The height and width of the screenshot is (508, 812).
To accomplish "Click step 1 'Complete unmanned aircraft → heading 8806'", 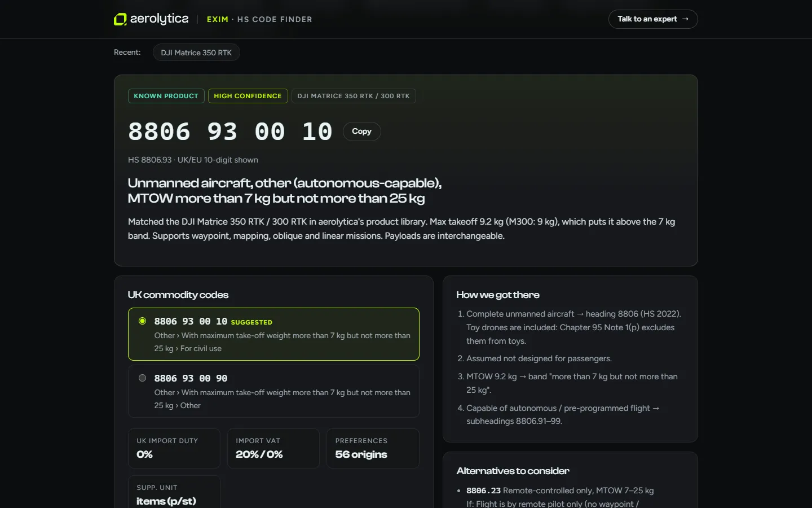I will coord(573,327).
